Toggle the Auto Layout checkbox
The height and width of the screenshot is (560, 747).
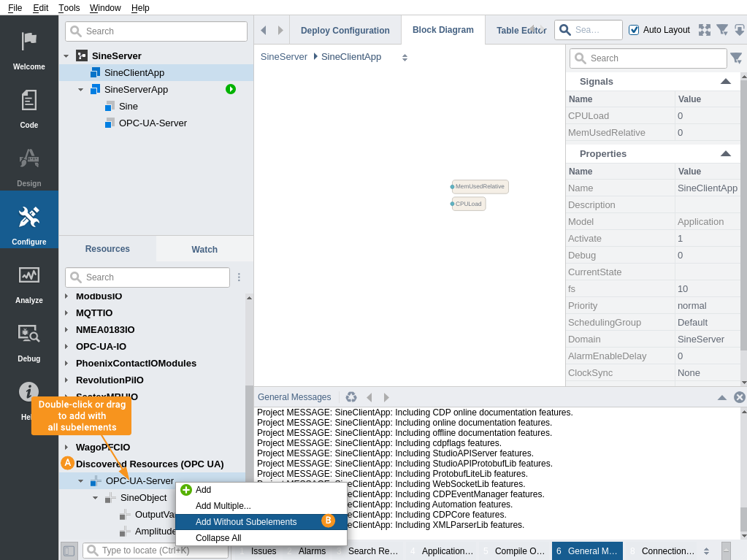pos(634,30)
